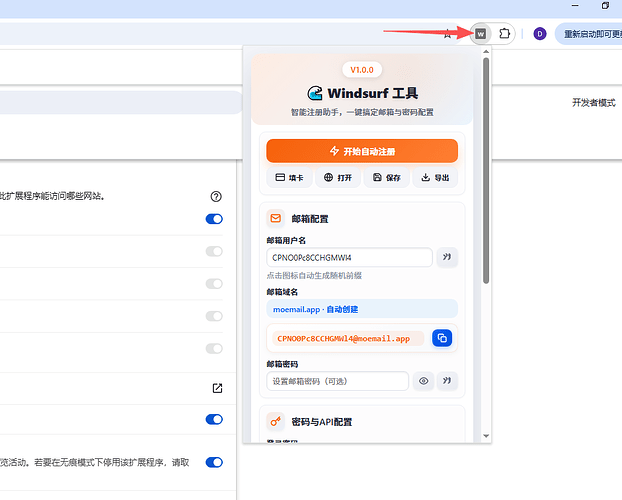
Task: Toggle the incognito mode permission switch
Action: 214,462
